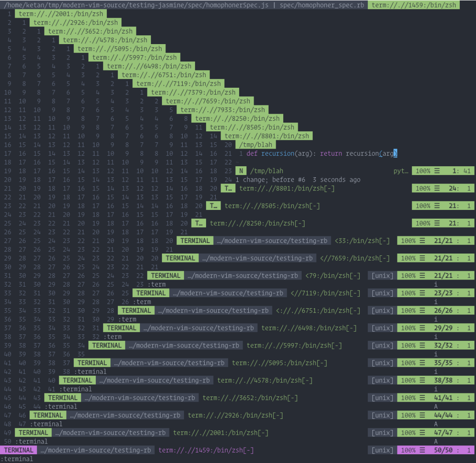476x463 pixels.
Task: Click the TERMINAL badge on the 2001 status line
Action: click(33, 433)
